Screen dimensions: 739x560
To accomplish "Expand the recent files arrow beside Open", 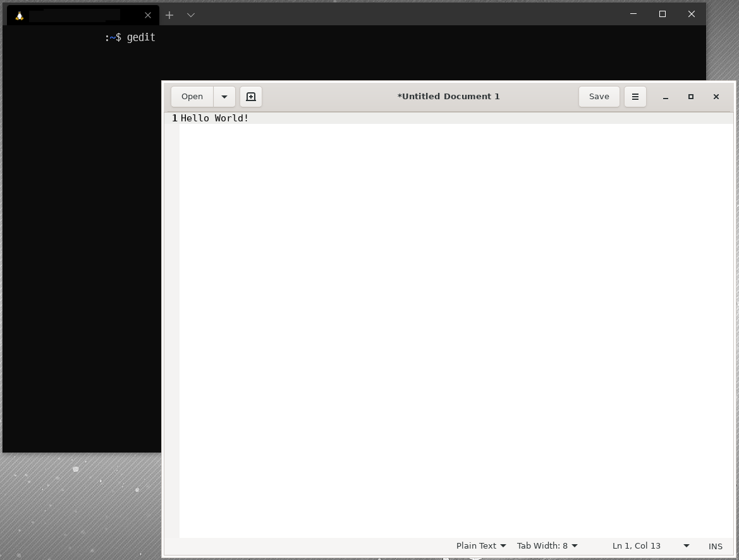I will (224, 97).
